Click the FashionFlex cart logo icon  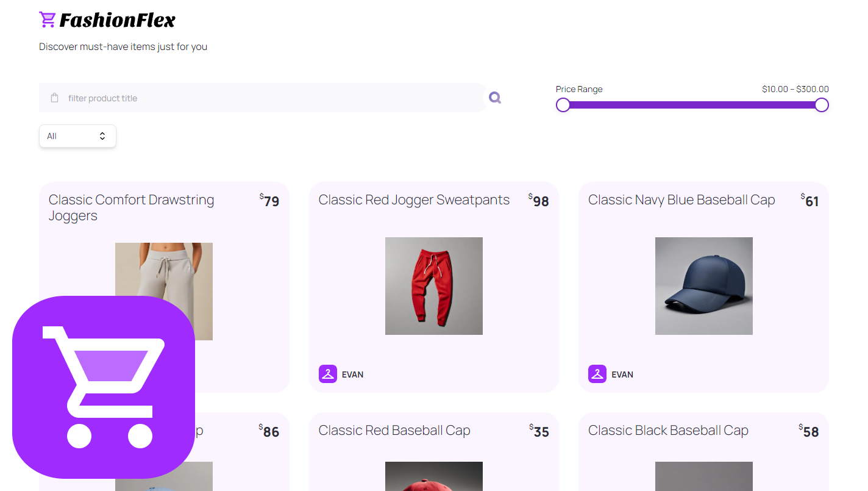point(48,20)
